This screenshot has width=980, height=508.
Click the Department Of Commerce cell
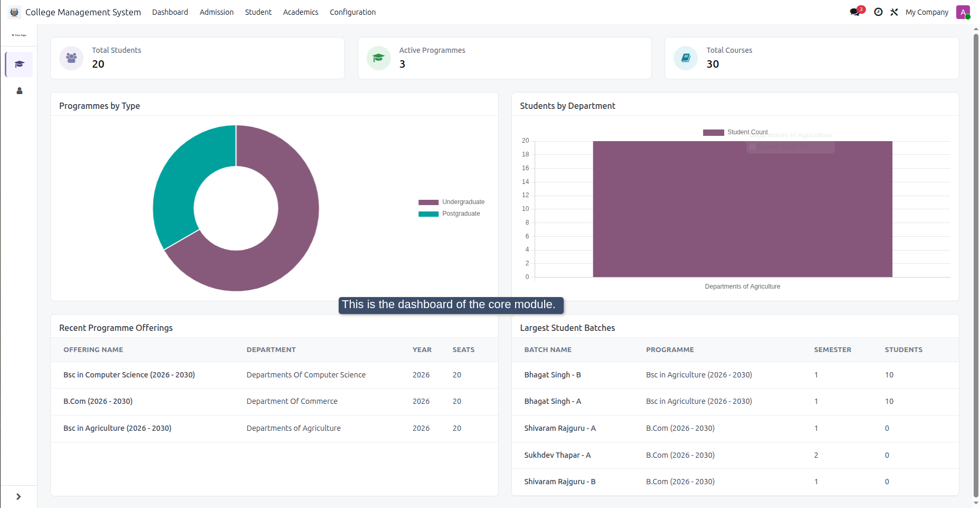[292, 401]
